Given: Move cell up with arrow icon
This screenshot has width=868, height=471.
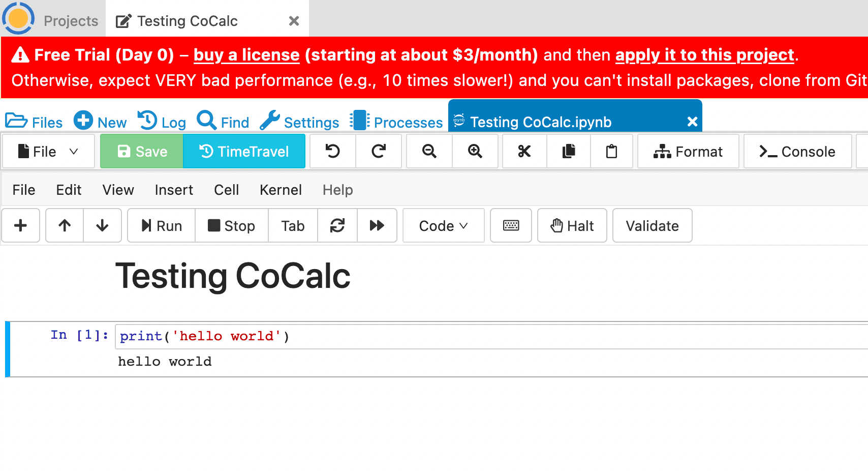Looking at the screenshot, I should pos(65,225).
